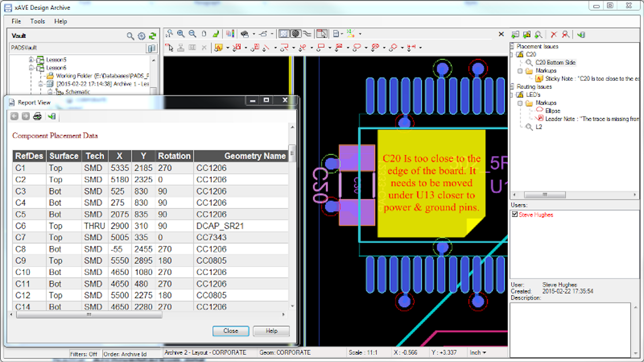Viewport: 644px width, 362px height.
Task: Click the delete markup X icon above issues panel
Action: pos(553,35)
